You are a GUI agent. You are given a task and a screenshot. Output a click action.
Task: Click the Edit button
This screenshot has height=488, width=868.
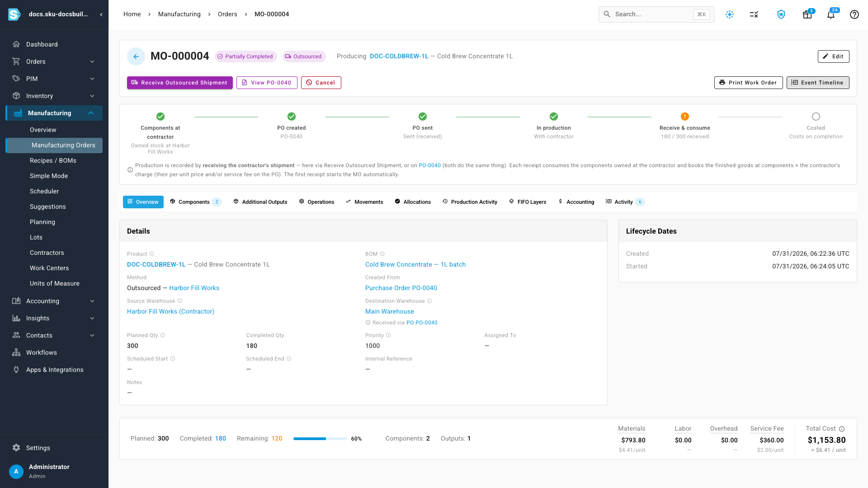pos(834,56)
